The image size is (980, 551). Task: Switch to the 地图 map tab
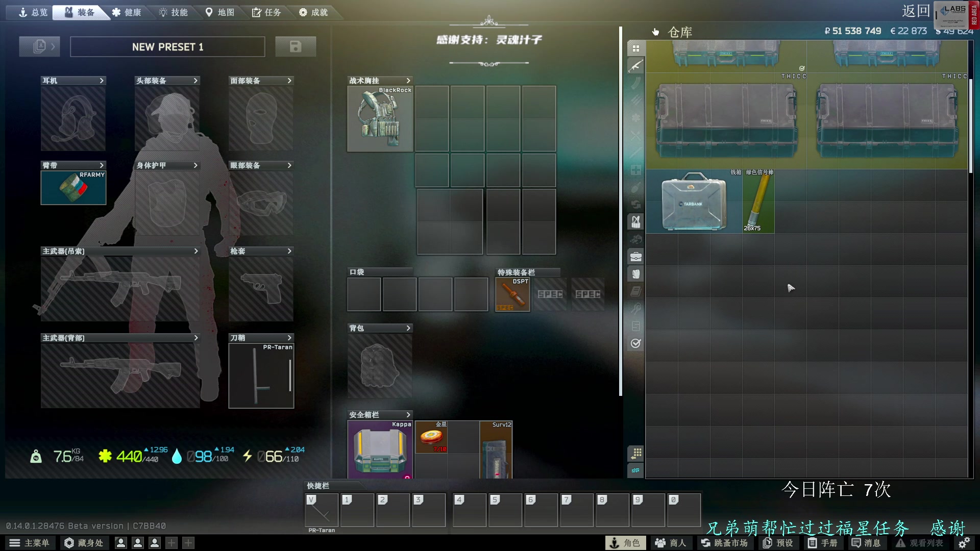(220, 12)
